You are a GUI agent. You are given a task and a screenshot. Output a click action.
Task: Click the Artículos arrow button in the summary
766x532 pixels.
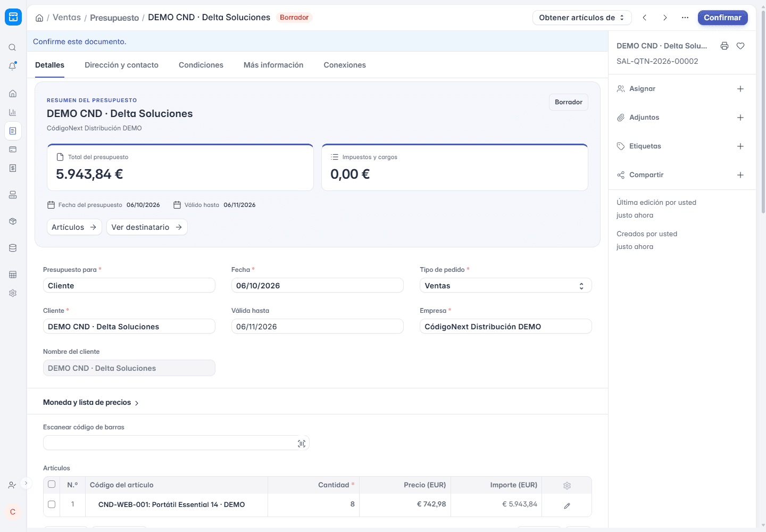click(74, 227)
